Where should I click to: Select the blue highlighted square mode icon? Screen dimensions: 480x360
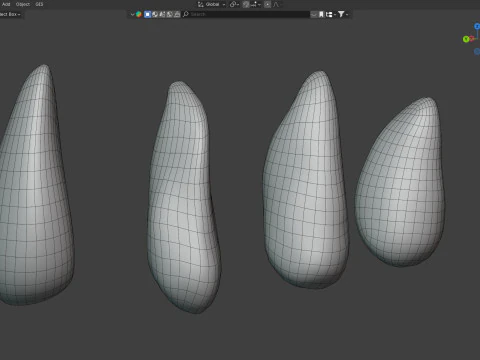[147, 14]
